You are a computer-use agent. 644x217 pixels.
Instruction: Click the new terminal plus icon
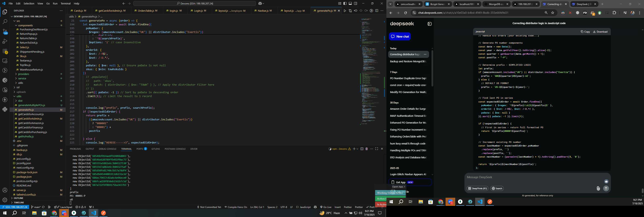(354, 149)
